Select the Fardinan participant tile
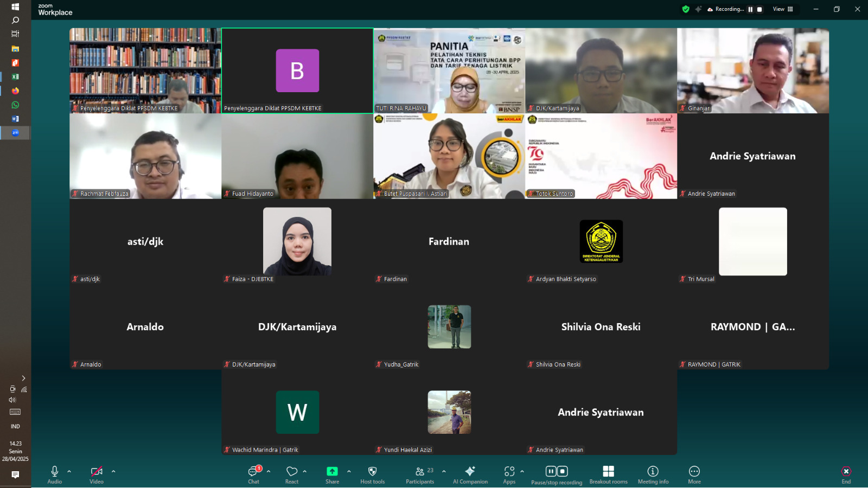868x488 pixels. [x=449, y=241]
